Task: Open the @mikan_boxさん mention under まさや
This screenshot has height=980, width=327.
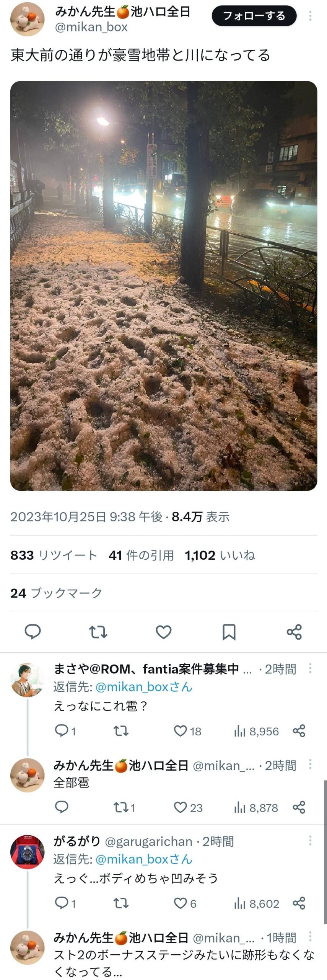Action: click(144, 687)
